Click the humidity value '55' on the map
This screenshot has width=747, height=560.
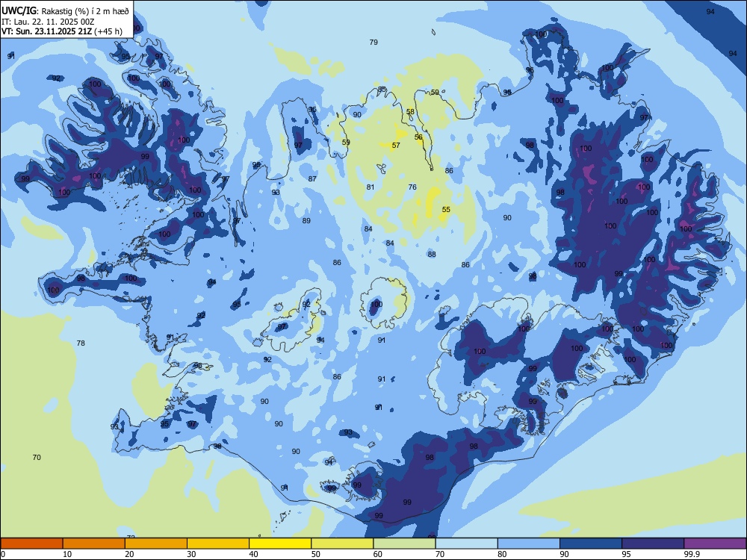446,210
